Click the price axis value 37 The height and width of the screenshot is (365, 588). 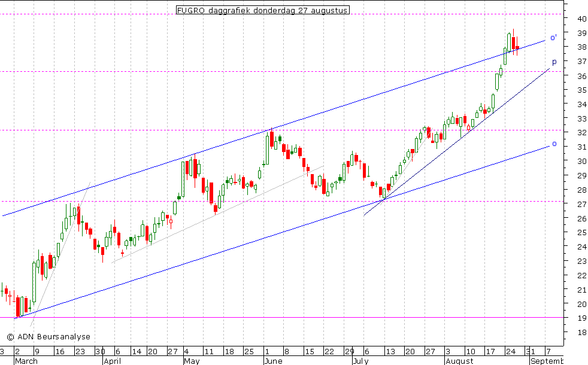581,62
